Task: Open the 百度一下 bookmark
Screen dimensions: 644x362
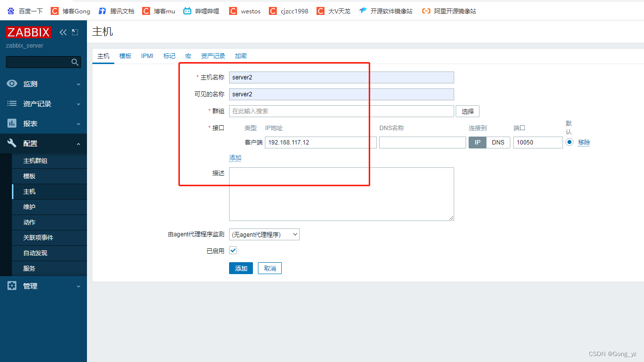Action: [25, 11]
